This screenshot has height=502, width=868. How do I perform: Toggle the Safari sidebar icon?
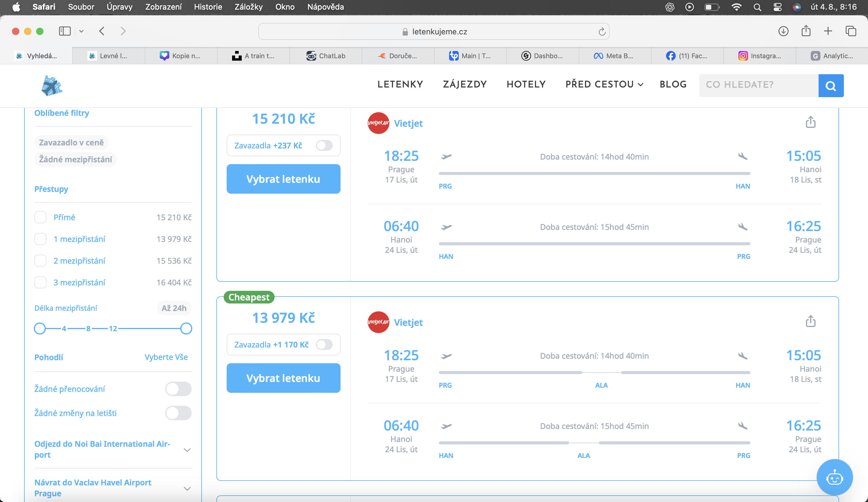(65, 31)
